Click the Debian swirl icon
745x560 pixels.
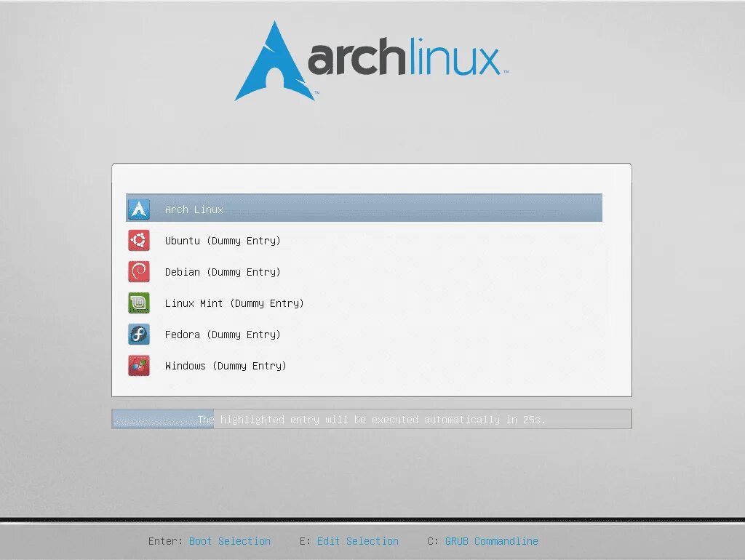139,272
